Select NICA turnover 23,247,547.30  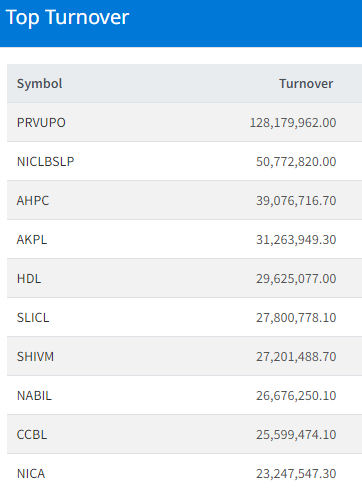click(x=296, y=474)
